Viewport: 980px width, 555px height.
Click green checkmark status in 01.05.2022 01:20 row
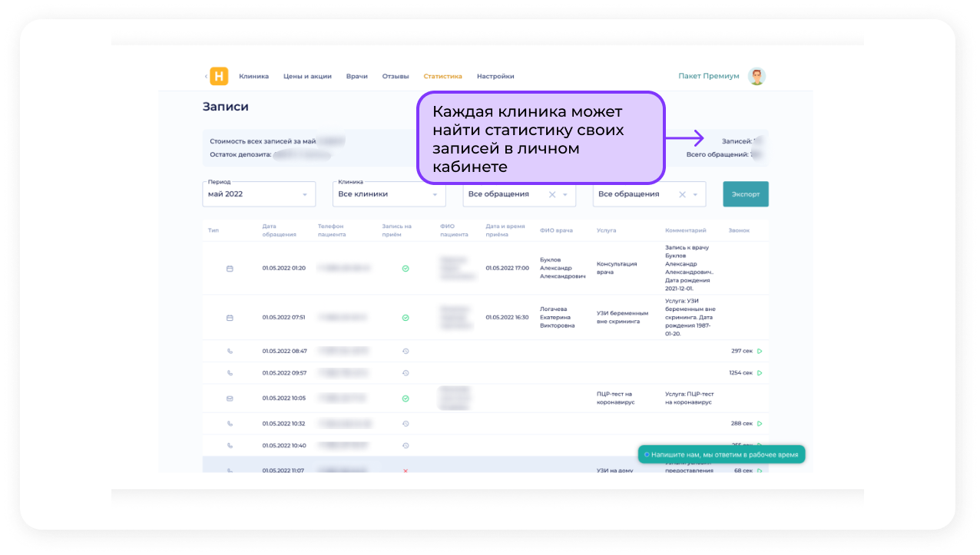click(406, 268)
